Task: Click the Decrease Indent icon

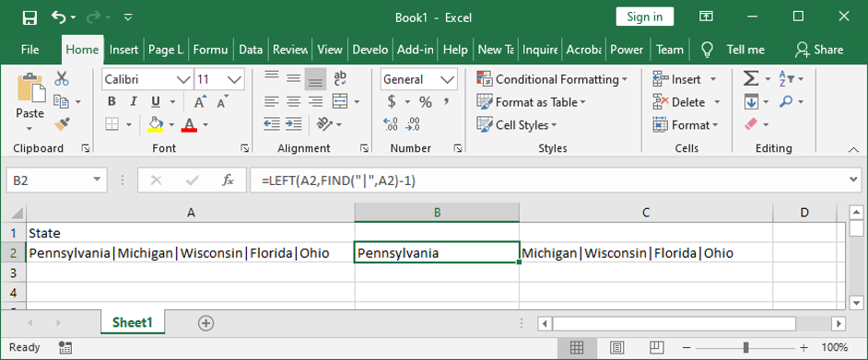Action: pos(271,124)
